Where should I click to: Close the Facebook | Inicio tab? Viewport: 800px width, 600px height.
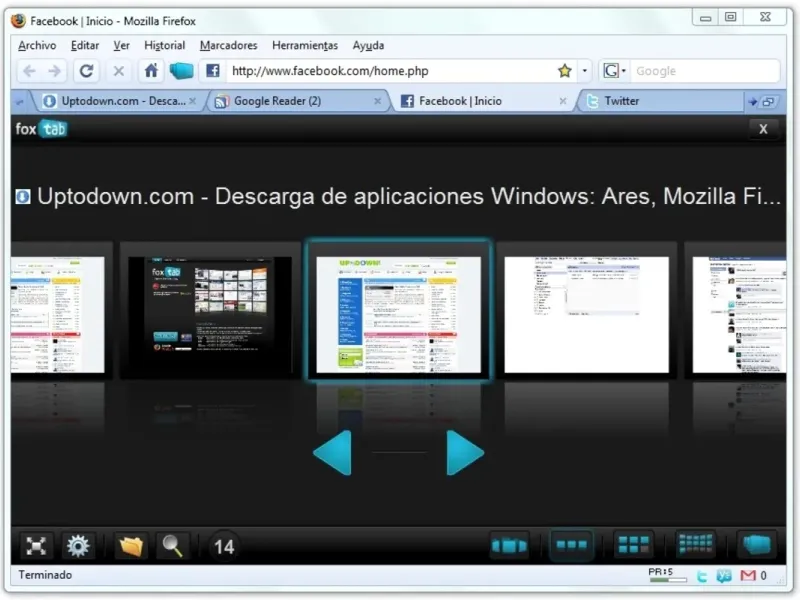point(563,101)
